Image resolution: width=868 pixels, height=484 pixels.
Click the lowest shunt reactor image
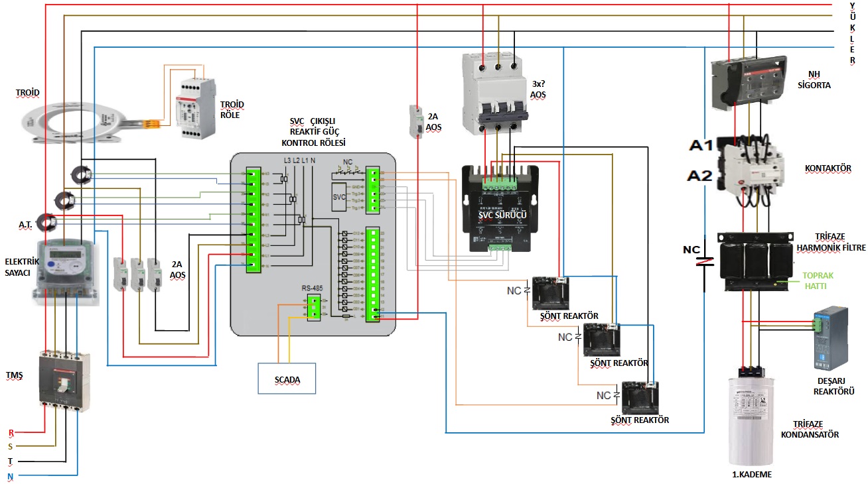[639, 398]
